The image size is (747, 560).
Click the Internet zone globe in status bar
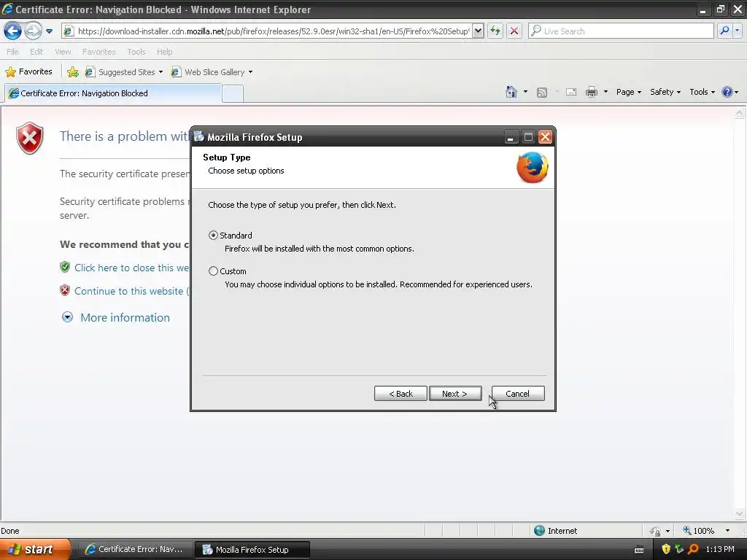(539, 531)
